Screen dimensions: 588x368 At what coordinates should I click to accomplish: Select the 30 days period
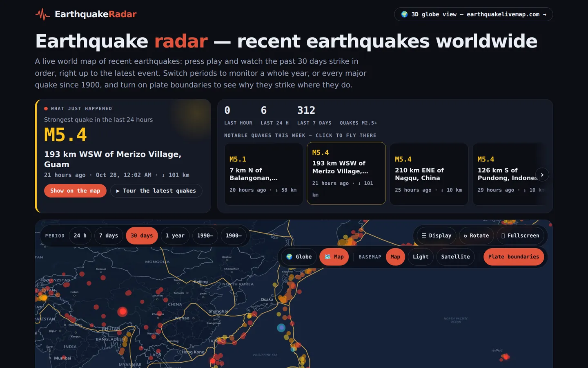coord(142,236)
